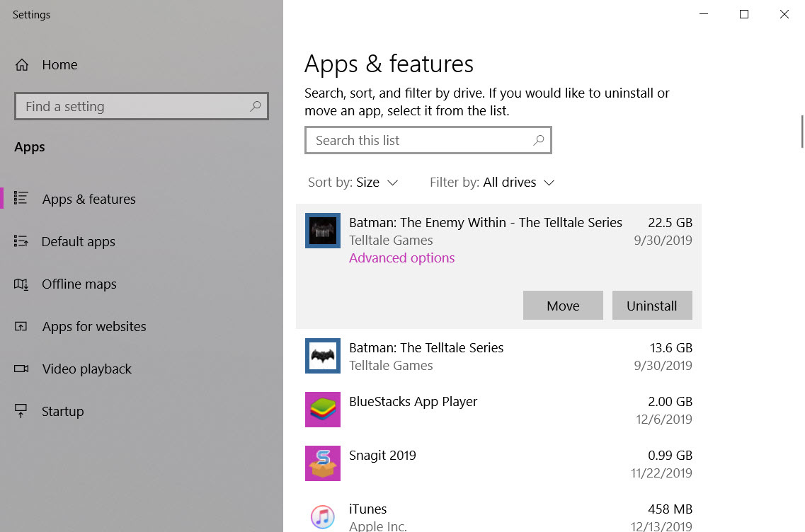This screenshot has height=532, width=805.
Task: Click the Apps & features page heading
Action: tap(389, 64)
